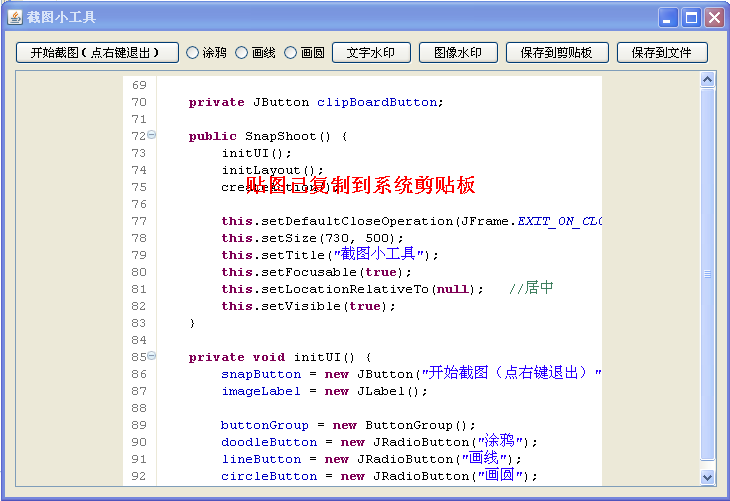The width and height of the screenshot is (730, 501).
Task: Add an image watermark via 图像水印
Action: coord(458,53)
